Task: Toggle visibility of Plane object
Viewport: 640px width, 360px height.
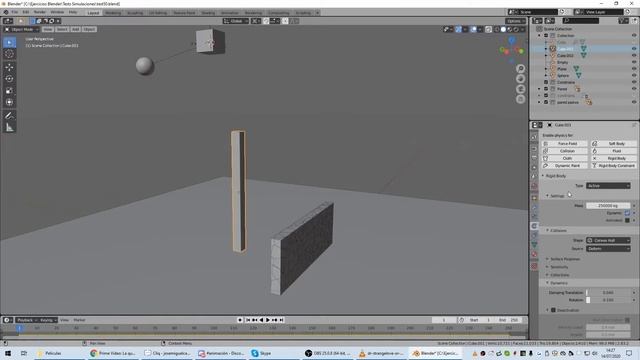Action: (x=634, y=69)
